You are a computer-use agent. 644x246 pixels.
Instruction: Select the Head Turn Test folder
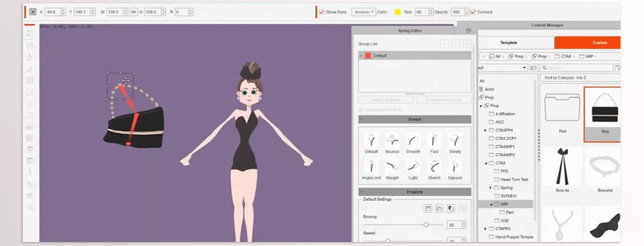click(x=511, y=179)
